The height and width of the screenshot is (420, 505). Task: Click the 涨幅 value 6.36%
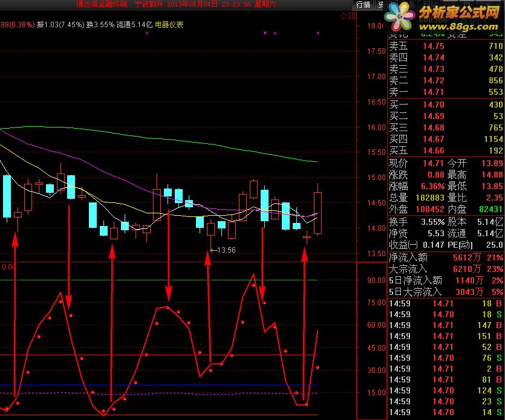[432, 186]
